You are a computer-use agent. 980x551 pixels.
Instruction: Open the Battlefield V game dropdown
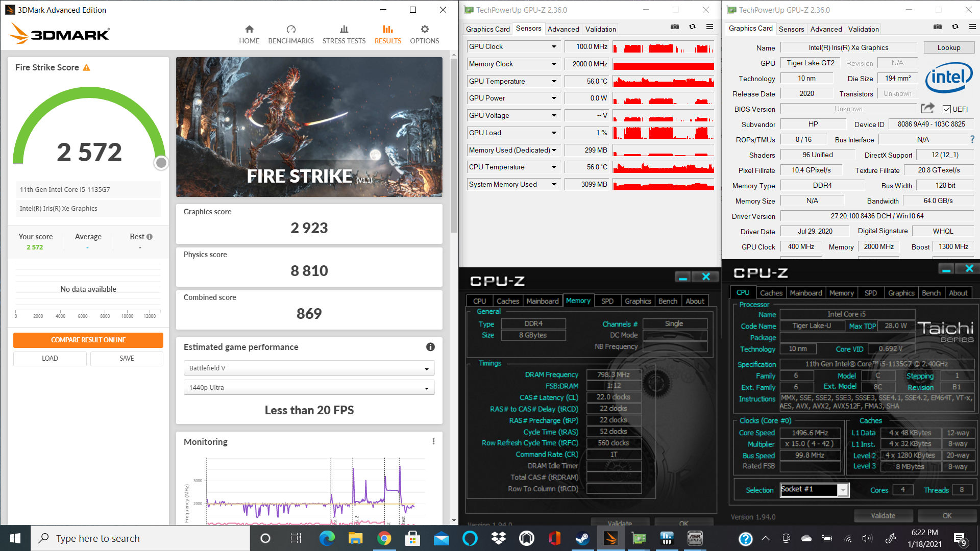(x=309, y=368)
